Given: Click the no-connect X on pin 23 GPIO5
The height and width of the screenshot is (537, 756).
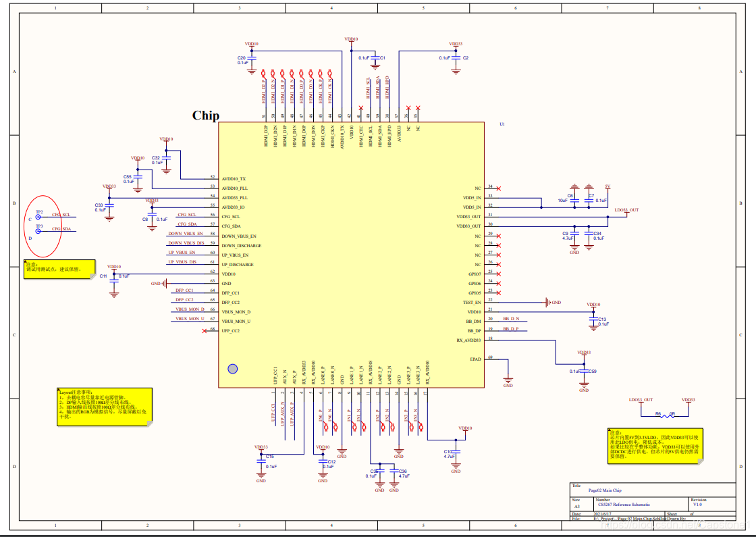Looking at the screenshot, I should [x=499, y=293].
